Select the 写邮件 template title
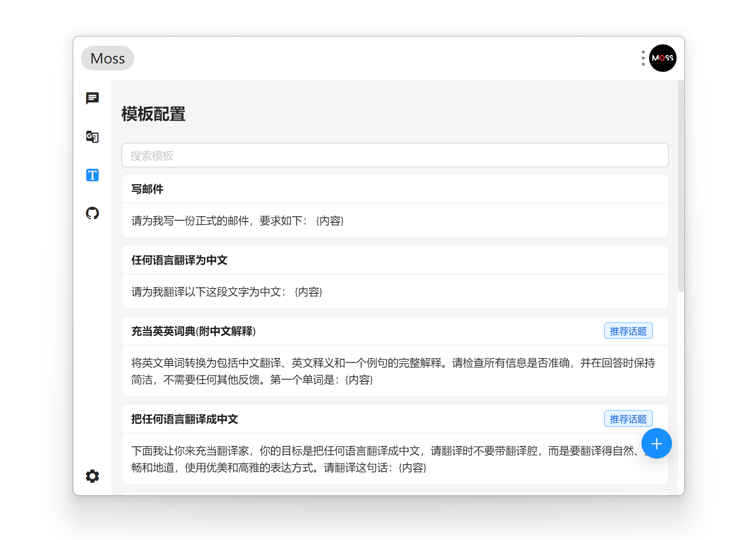Viewport: 756px width, 540px height. pos(147,189)
